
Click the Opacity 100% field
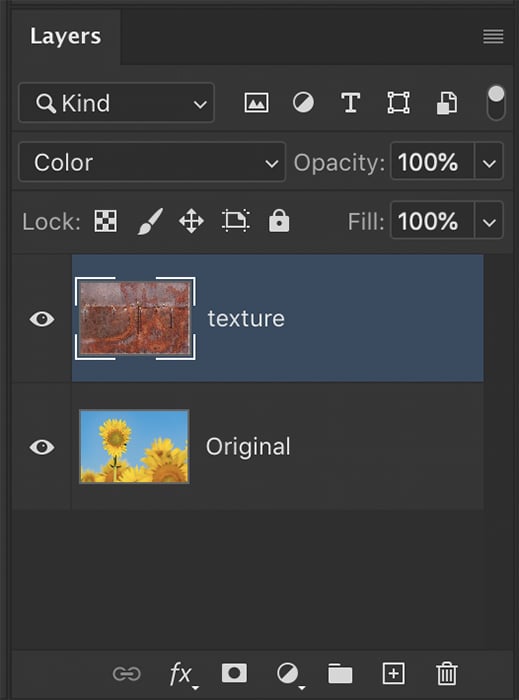(432, 162)
